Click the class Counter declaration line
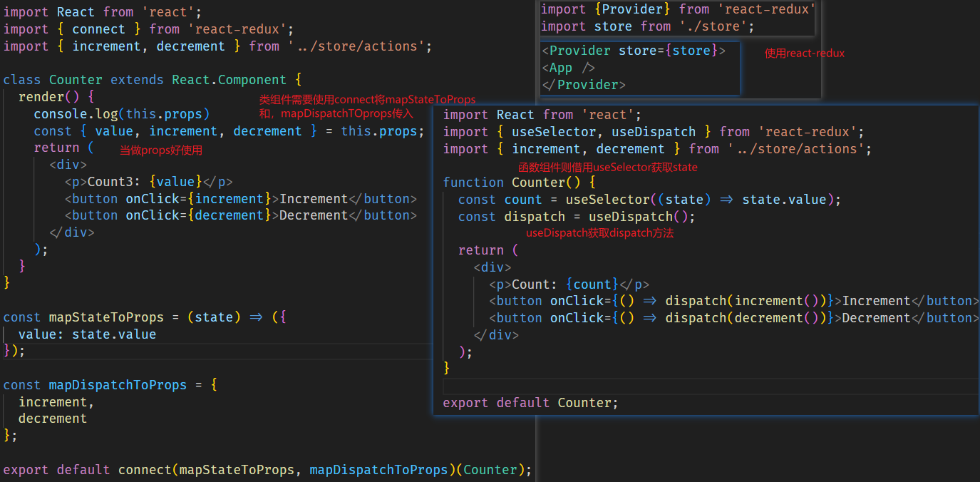980x482 pixels. click(x=153, y=80)
